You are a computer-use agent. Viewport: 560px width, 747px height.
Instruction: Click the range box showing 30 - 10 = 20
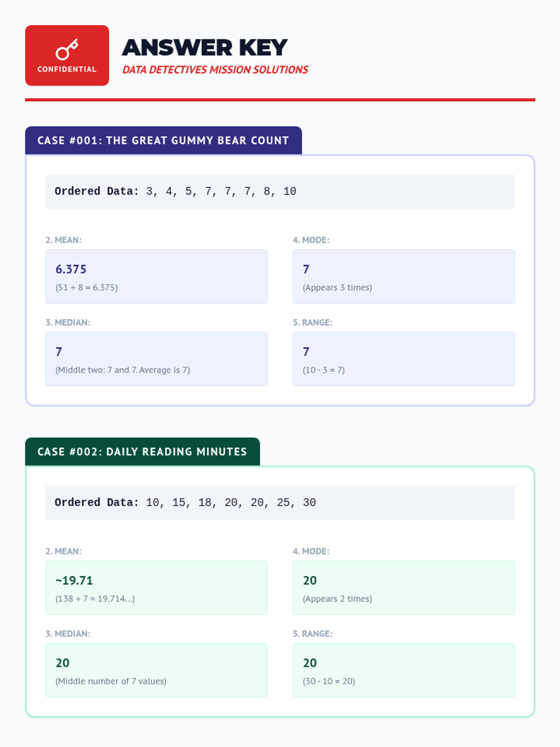404,670
